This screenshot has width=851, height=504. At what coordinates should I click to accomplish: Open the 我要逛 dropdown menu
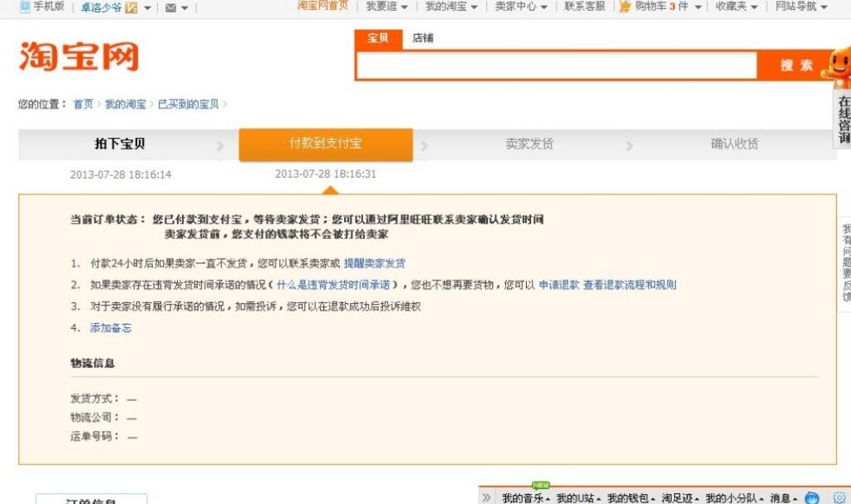(386, 7)
